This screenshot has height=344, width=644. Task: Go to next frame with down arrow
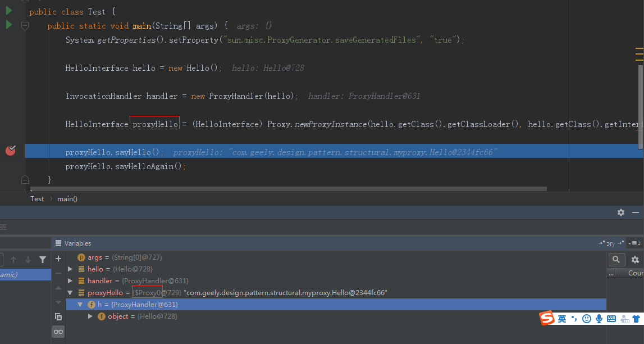point(28,260)
